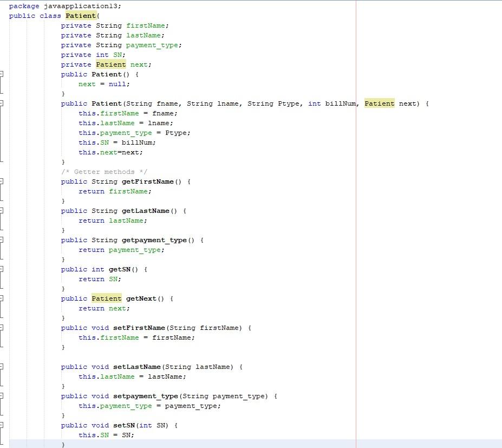Click the private int SN declaration
This screenshot has width=502, height=448.
95,55
